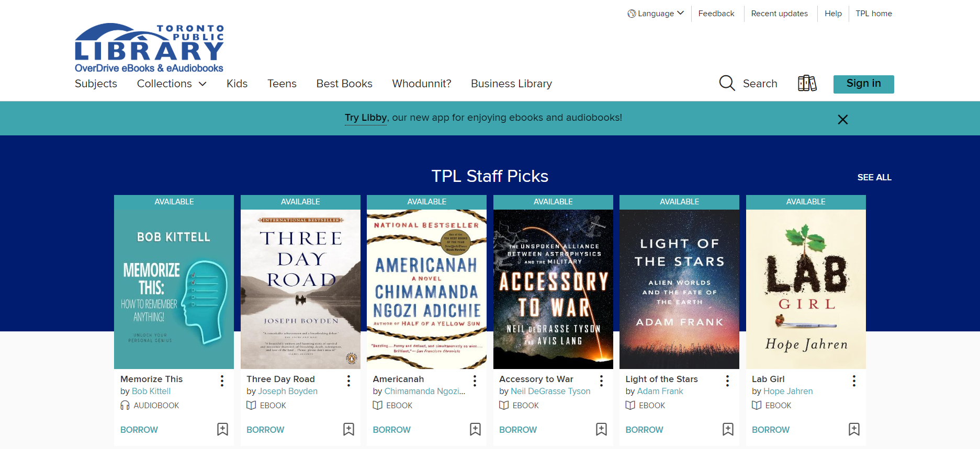The width and height of the screenshot is (980, 449).
Task: Open the Memorize This title link
Action: (152, 379)
